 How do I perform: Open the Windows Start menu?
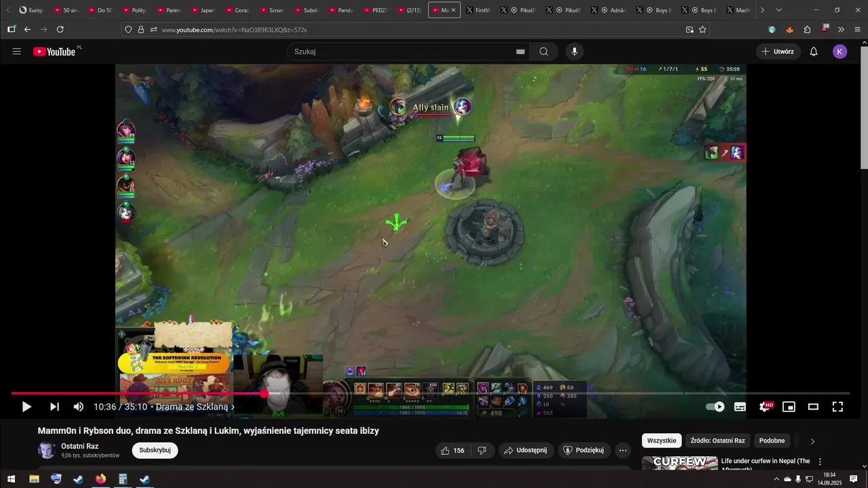click(11, 479)
